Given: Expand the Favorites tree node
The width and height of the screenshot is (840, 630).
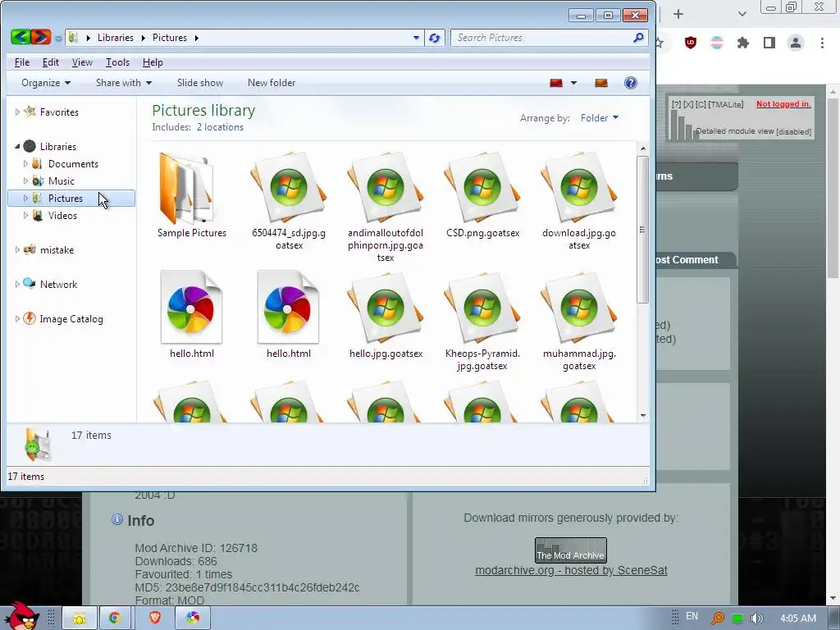Looking at the screenshot, I should pyautogui.click(x=17, y=112).
